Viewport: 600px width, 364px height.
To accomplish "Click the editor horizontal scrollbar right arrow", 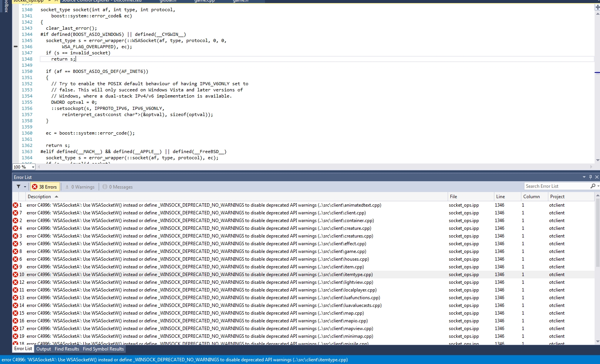I will click(591, 167).
